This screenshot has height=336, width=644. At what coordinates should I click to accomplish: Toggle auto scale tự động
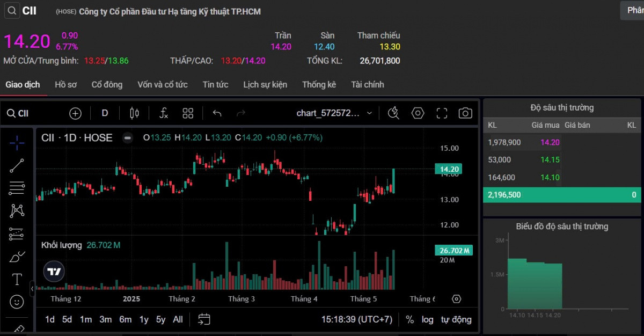[x=456, y=319]
